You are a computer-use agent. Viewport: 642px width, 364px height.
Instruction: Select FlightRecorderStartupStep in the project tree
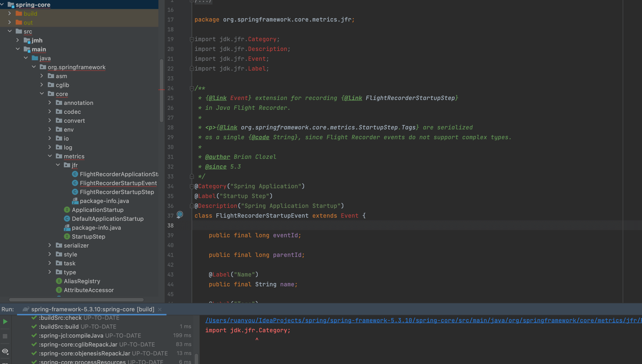(x=117, y=192)
